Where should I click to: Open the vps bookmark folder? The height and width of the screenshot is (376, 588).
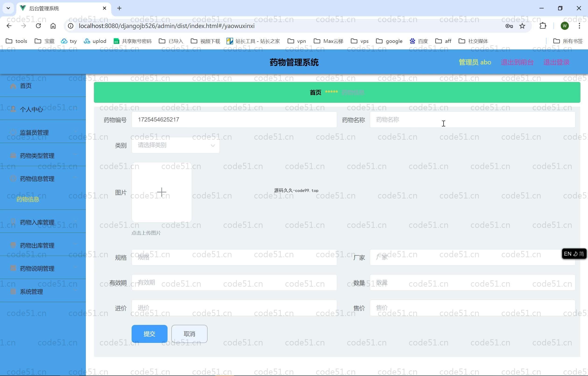click(359, 41)
